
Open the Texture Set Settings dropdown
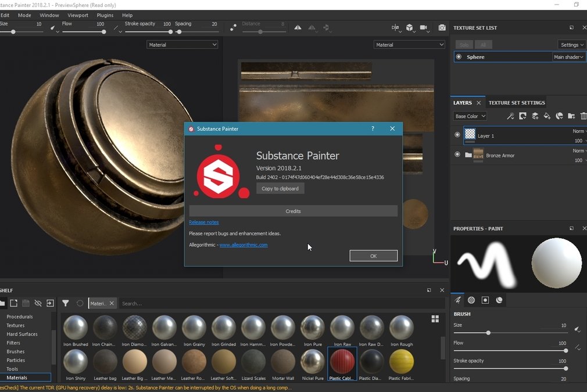(571, 45)
